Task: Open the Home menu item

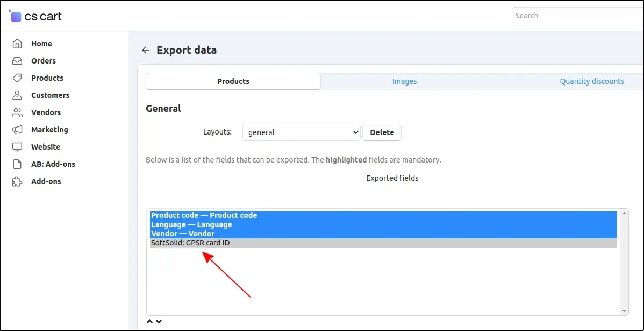Action: [41, 44]
